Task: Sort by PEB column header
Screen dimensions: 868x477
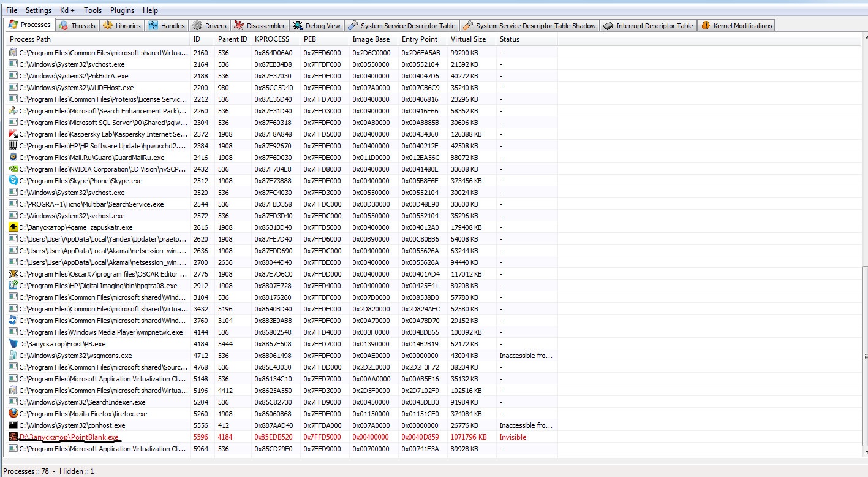Action: pyautogui.click(x=325, y=39)
